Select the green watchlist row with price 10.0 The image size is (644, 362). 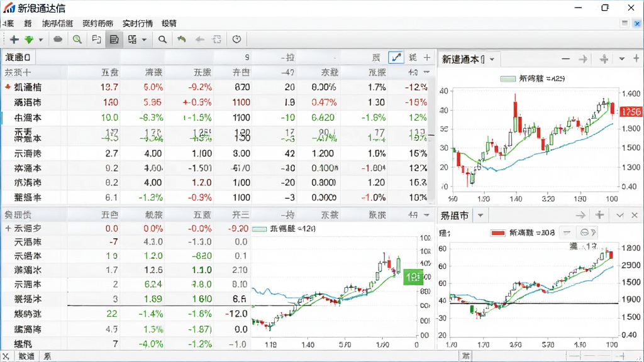(x=216, y=118)
